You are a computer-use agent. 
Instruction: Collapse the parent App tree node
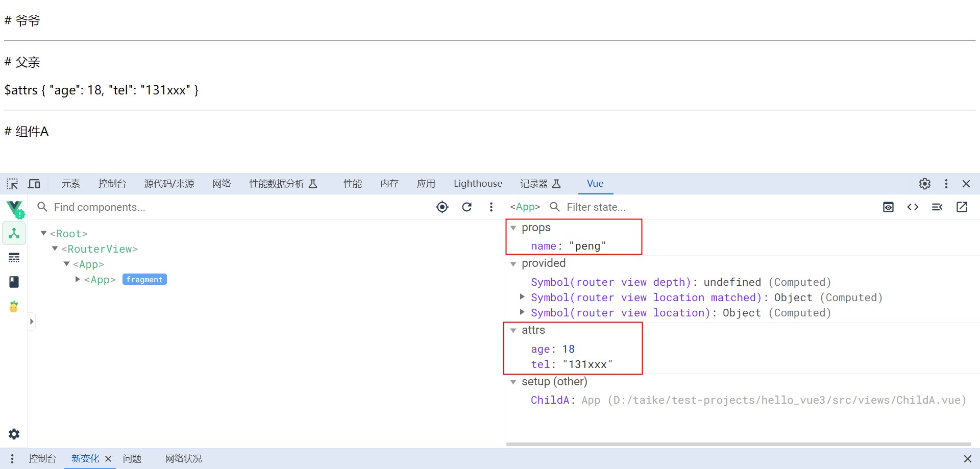point(66,264)
